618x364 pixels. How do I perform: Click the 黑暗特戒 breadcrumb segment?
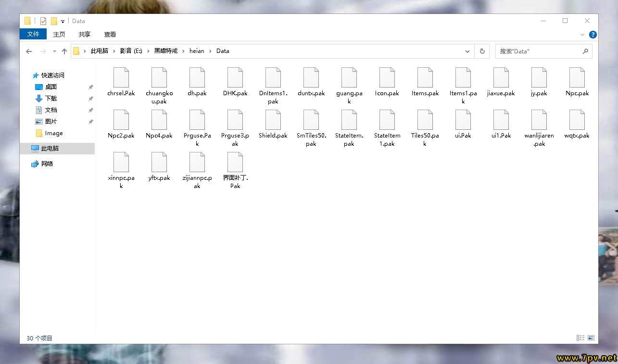(165, 51)
